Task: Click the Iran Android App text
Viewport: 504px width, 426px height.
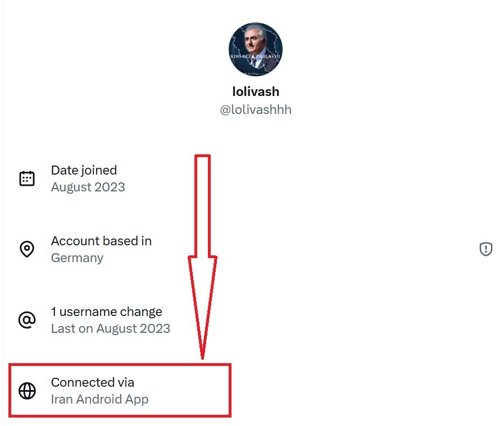Action: click(99, 400)
